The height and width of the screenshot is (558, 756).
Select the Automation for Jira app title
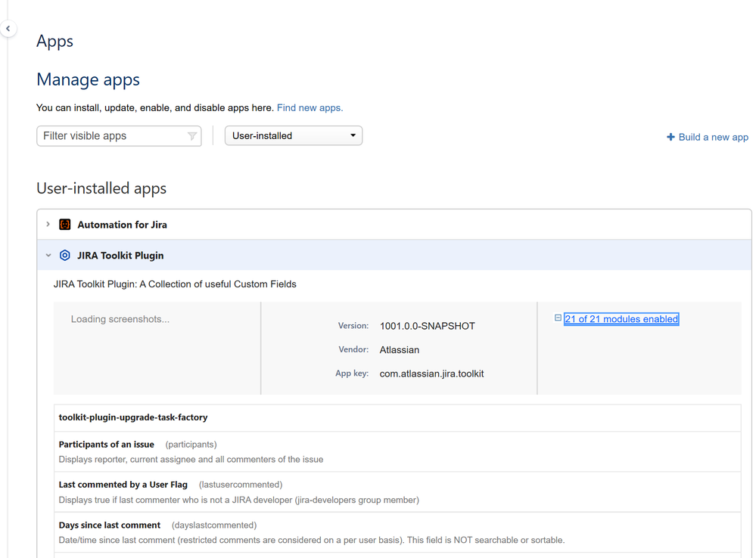click(122, 225)
